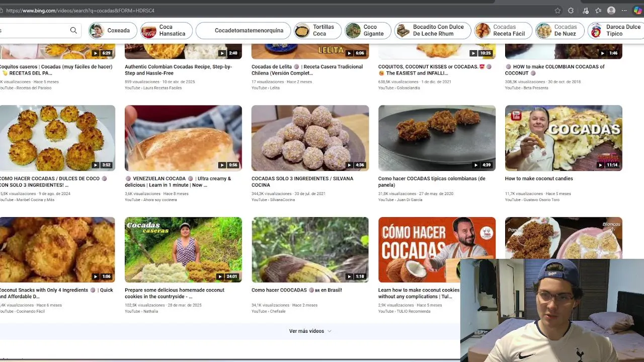Select the Tortillas Coca filter chip
The width and height of the screenshot is (644, 362).
(317, 31)
